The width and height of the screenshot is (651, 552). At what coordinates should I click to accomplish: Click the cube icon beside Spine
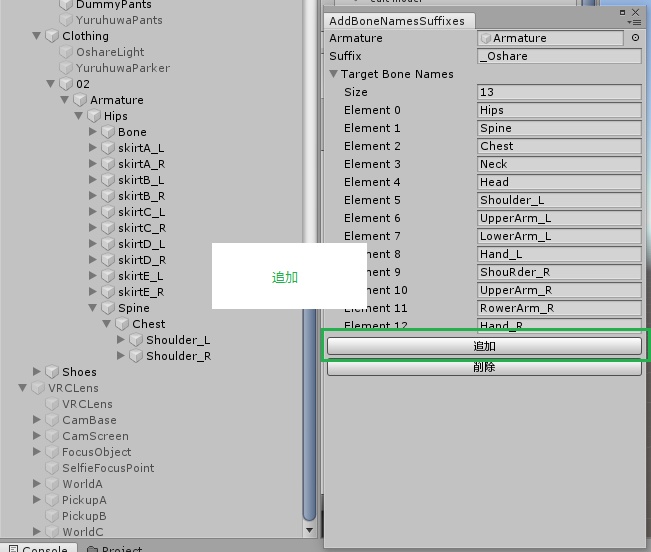pyautogui.click(x=108, y=308)
